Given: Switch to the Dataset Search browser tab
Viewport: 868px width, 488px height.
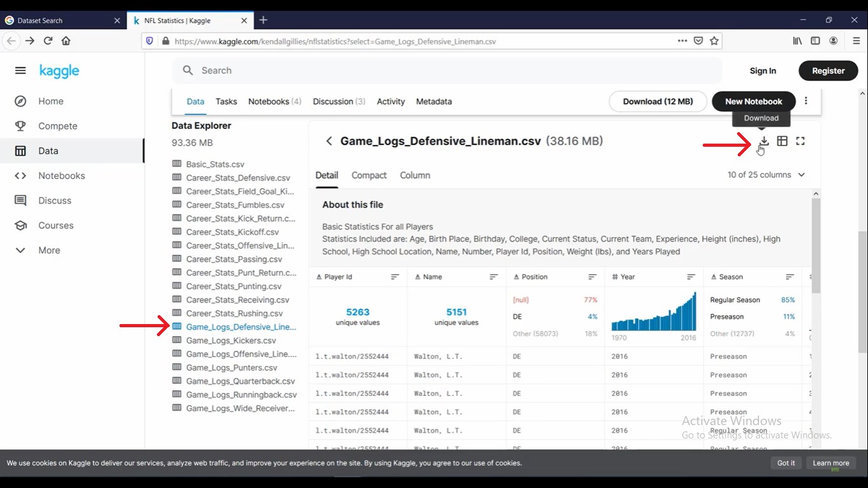Looking at the screenshot, I should (x=62, y=20).
